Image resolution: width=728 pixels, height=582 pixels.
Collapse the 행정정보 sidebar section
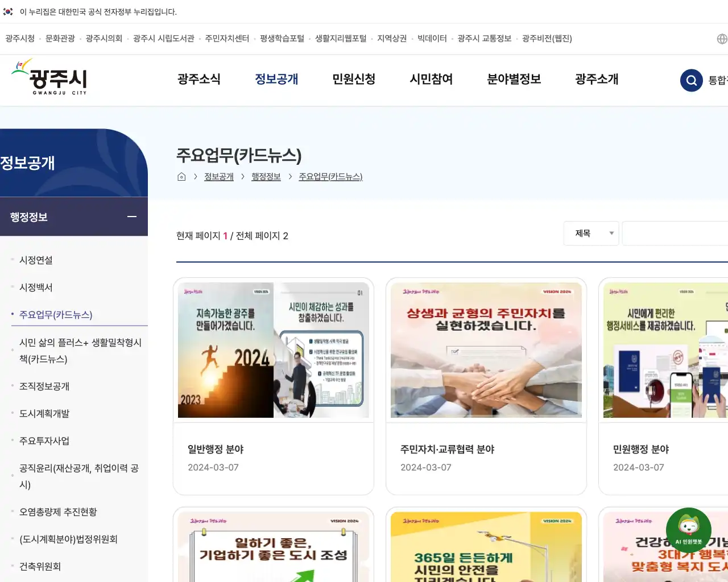click(132, 217)
